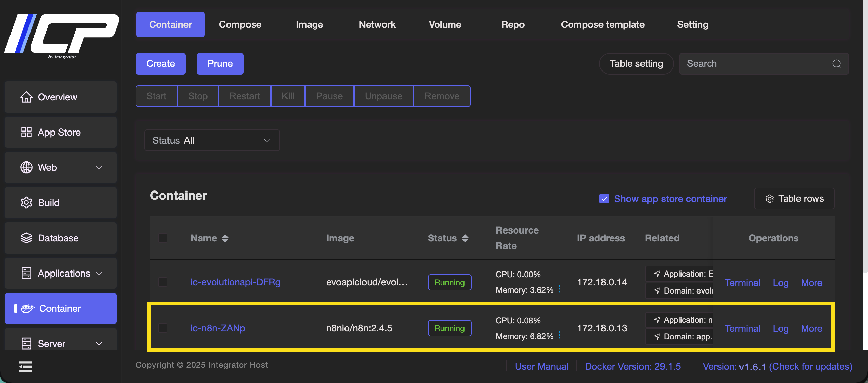
Task: Open More options for ic-evolutionapi-DFRg
Action: pyautogui.click(x=811, y=283)
